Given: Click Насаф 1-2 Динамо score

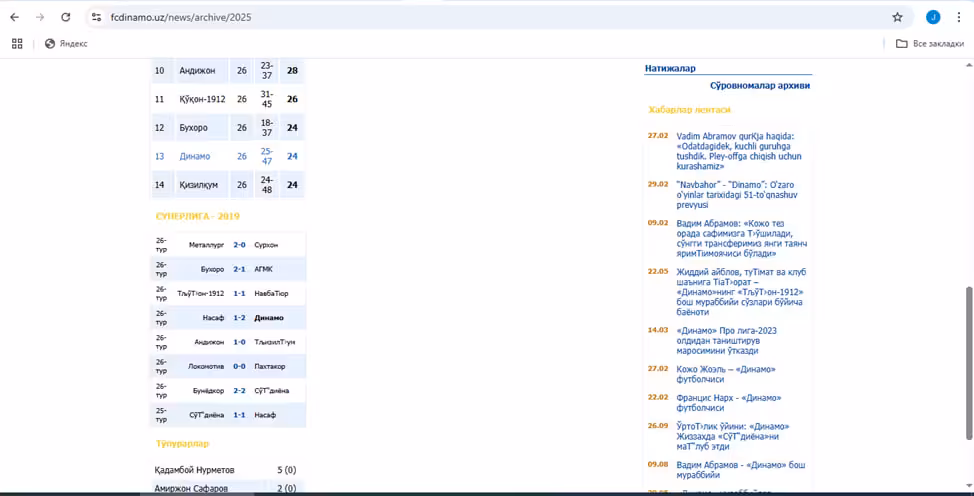Looking at the screenshot, I should pyautogui.click(x=239, y=318).
